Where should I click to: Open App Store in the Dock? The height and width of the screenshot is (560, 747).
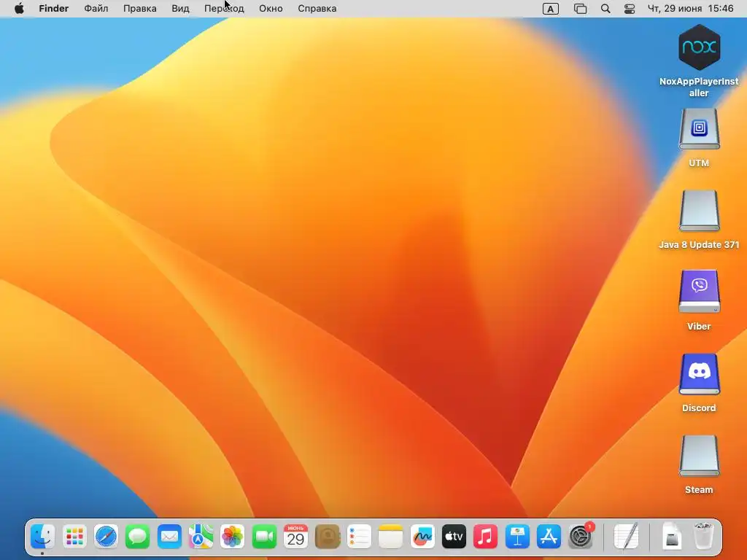coord(549,537)
